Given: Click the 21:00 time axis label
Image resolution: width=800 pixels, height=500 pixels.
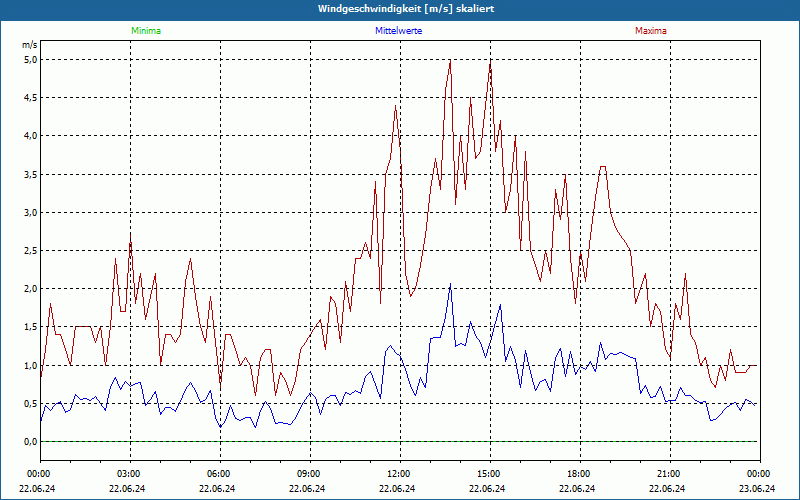Looking at the screenshot, I should pyautogui.click(x=668, y=473).
